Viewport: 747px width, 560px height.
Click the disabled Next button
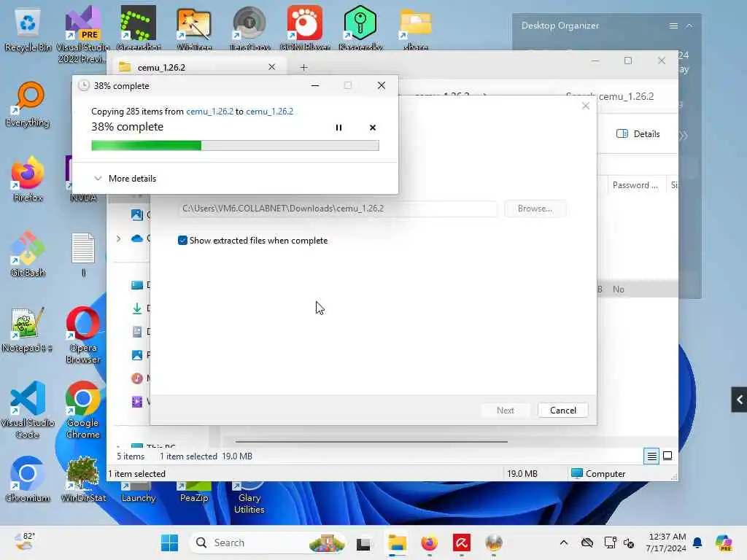click(x=505, y=411)
